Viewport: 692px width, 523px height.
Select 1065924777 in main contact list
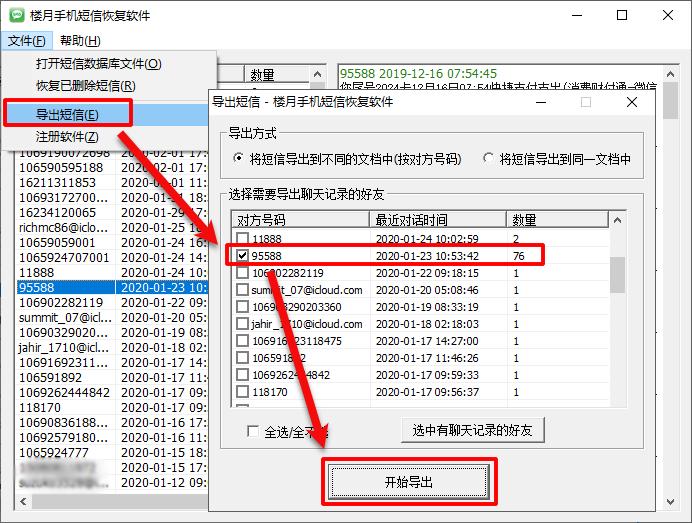[x=112, y=452]
